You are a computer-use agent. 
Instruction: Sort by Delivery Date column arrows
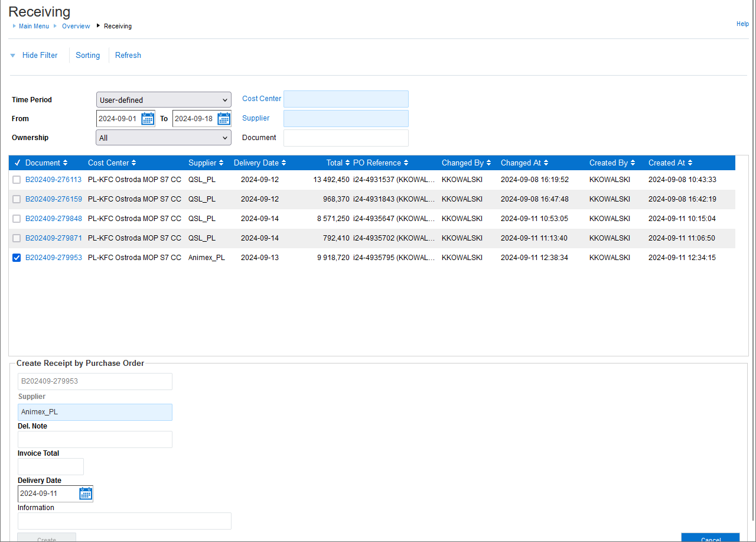click(284, 163)
